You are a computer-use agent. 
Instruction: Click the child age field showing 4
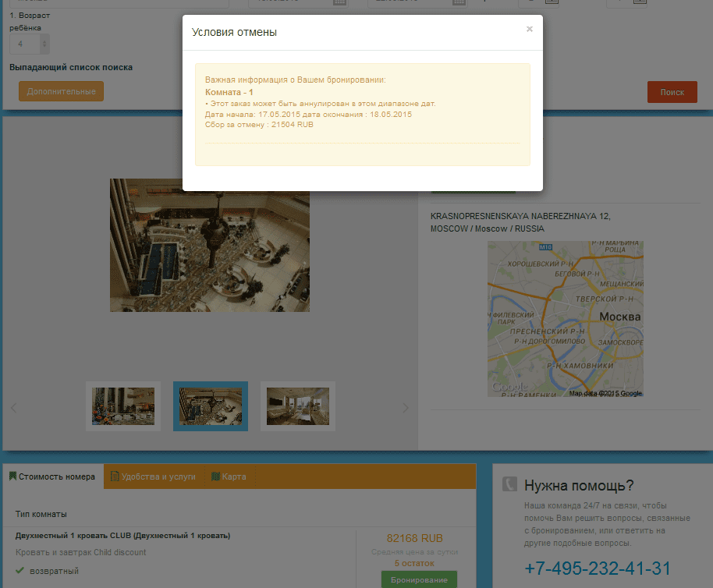[x=30, y=44]
